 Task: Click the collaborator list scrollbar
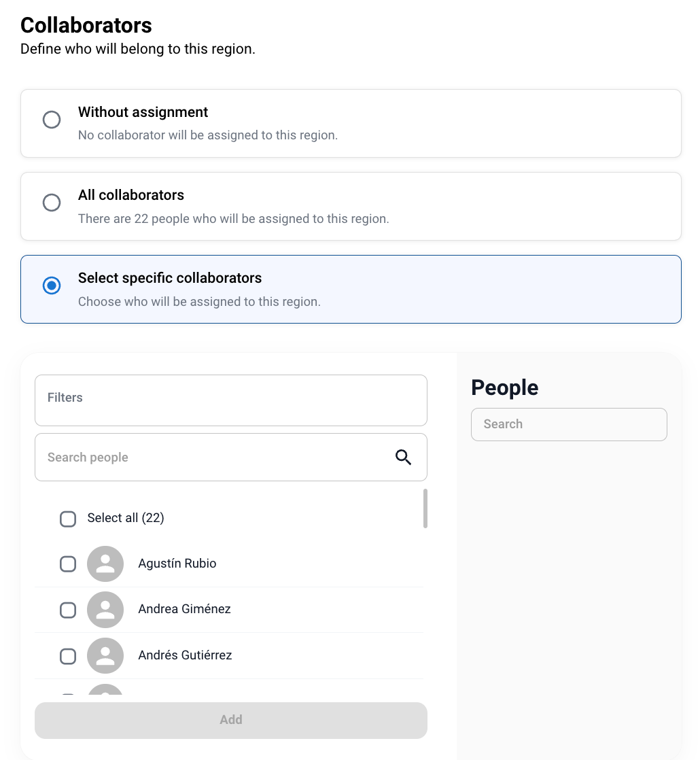coord(425,508)
